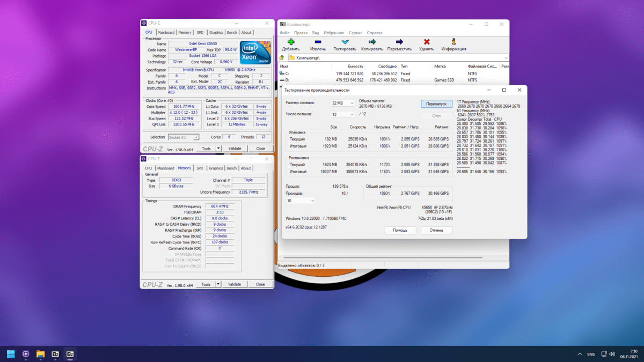
Task: Click the Копировать arrow icon in 7-Zip
Action: [x=372, y=42]
